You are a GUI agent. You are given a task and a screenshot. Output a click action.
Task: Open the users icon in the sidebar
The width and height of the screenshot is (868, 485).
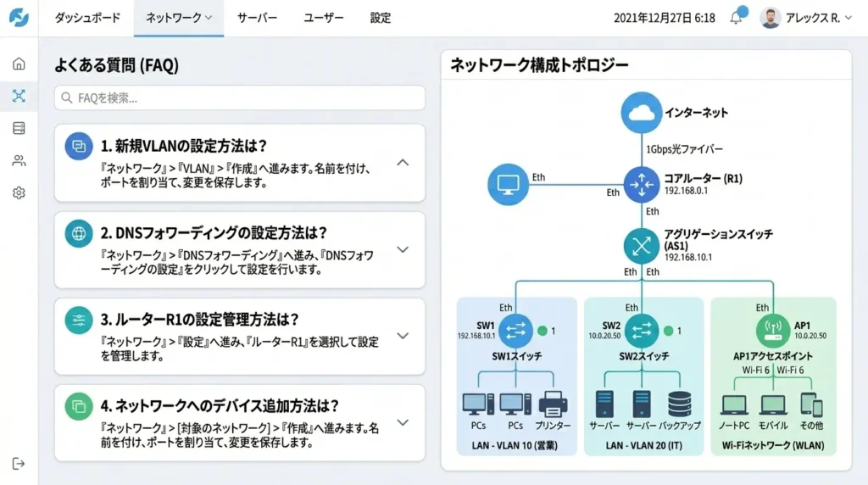[x=19, y=160]
